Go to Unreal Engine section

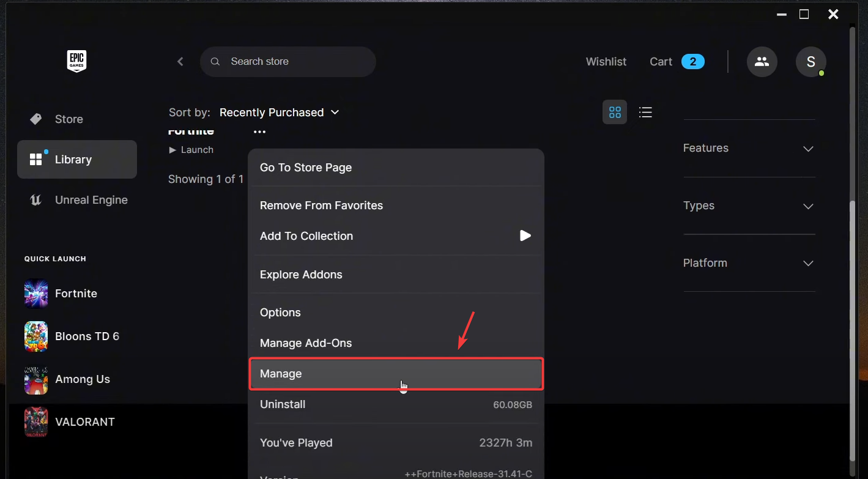[x=77, y=200]
